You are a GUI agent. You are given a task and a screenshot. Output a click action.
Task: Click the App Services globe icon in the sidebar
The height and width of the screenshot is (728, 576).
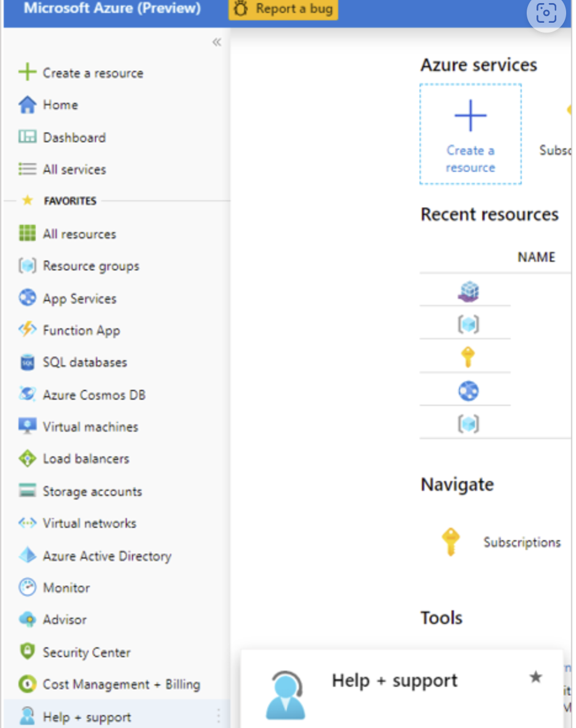point(27,297)
